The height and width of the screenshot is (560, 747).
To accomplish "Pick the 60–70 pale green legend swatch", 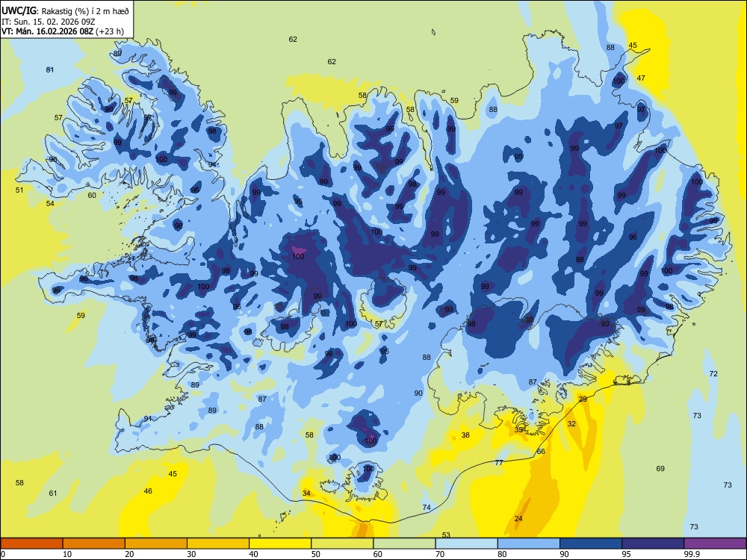I will pos(404,544).
